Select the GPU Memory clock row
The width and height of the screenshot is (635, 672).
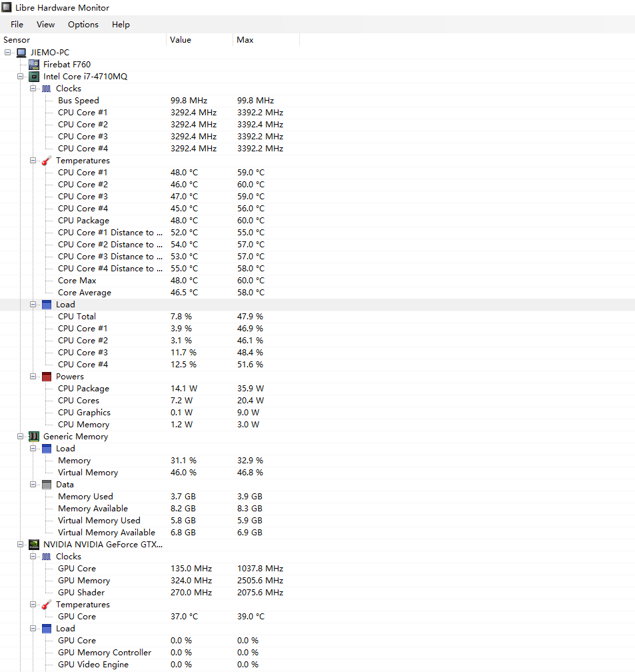317,581
